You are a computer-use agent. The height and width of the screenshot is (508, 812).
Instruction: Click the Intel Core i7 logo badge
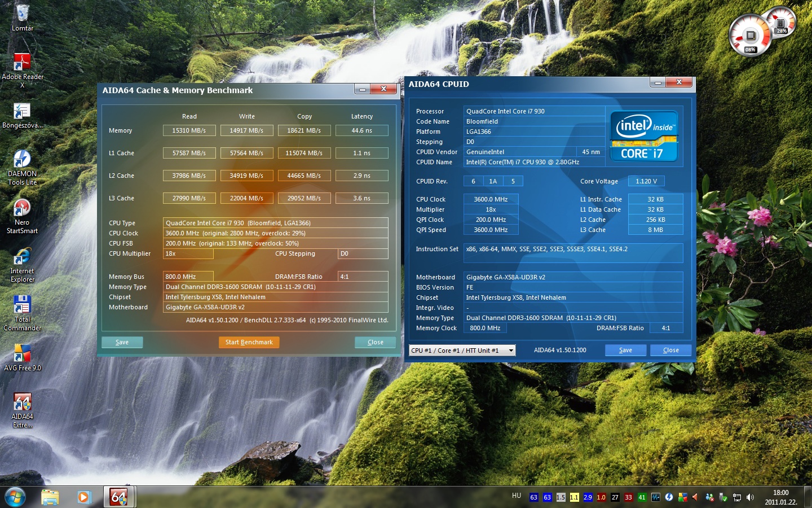644,136
